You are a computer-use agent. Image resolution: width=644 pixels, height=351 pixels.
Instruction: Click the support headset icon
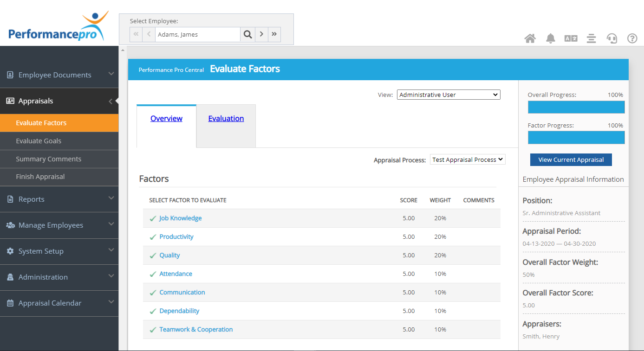(x=612, y=38)
